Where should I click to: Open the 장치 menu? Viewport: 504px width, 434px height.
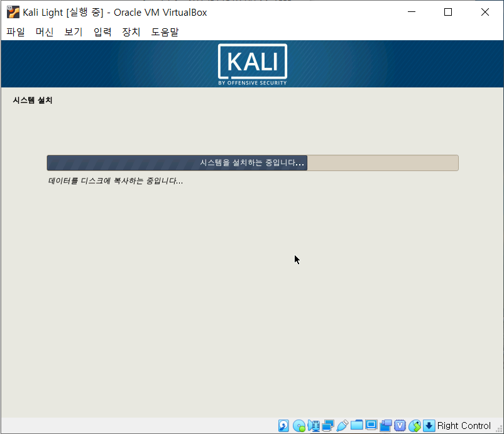pos(131,32)
